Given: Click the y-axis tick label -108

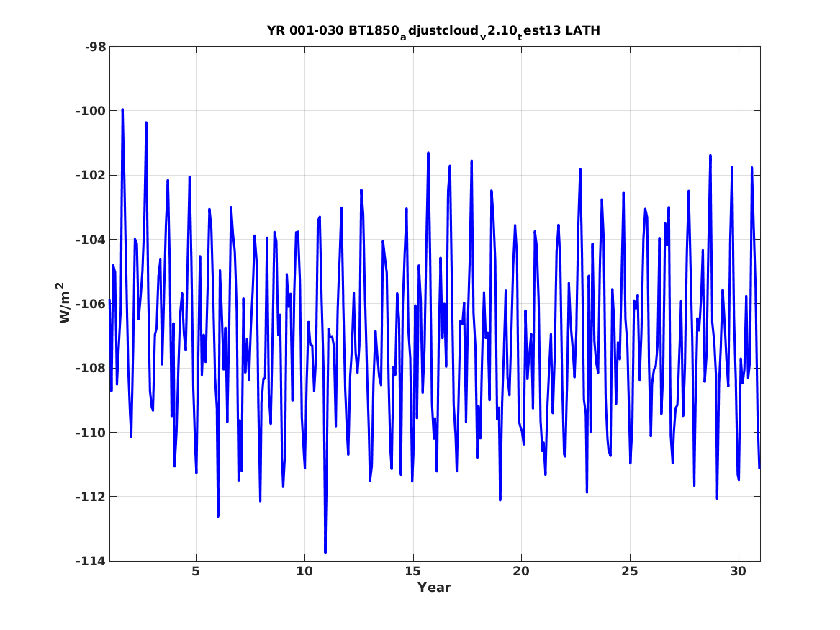Looking at the screenshot, I should pyautogui.click(x=91, y=368).
